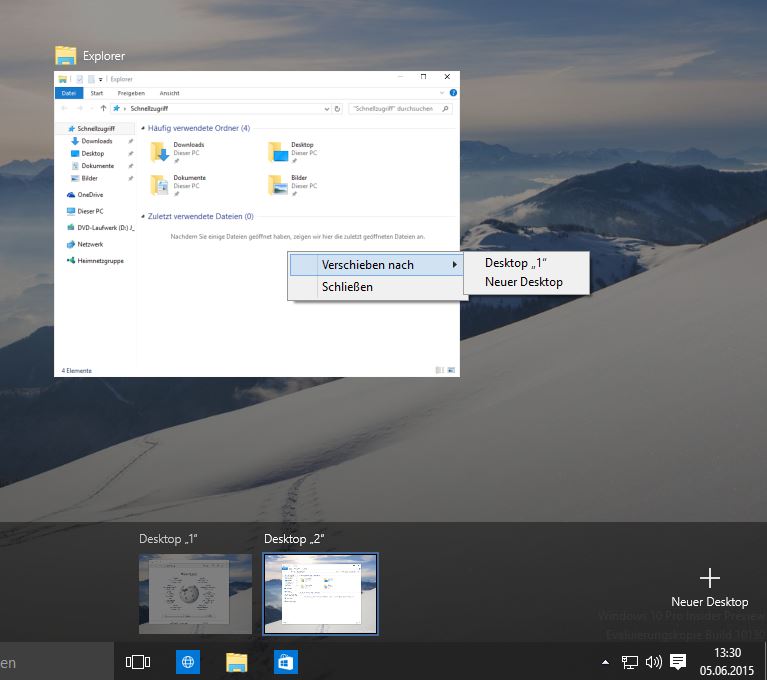767x680 pixels.
Task: Select Heimnetzgruppe in navigation pane
Action: click(x=100, y=261)
